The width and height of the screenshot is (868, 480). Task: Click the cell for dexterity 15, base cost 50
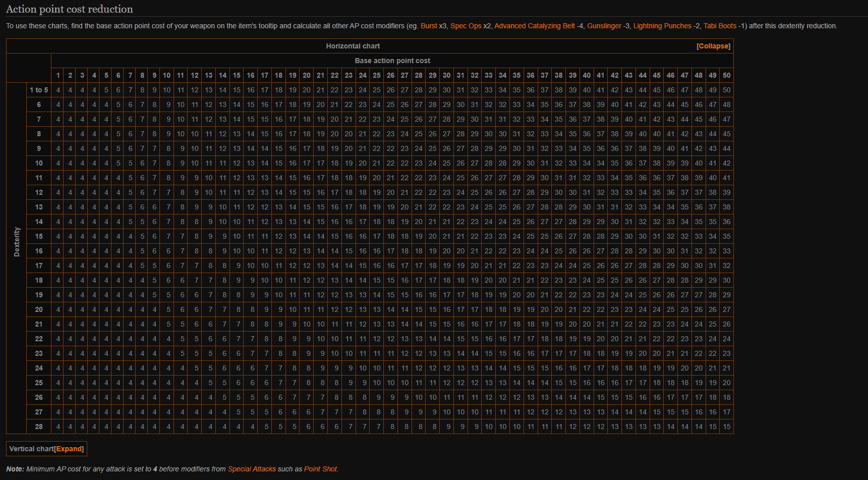pos(726,236)
